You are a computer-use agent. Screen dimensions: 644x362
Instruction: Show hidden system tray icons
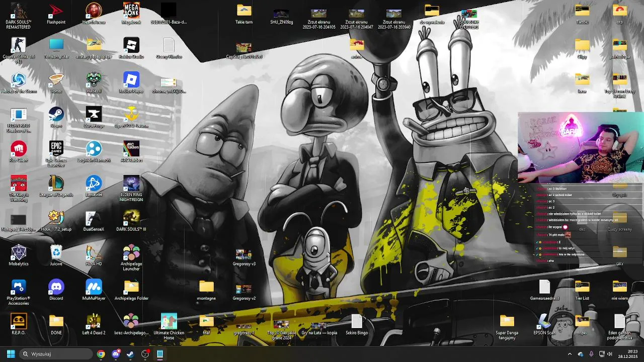pos(570,354)
